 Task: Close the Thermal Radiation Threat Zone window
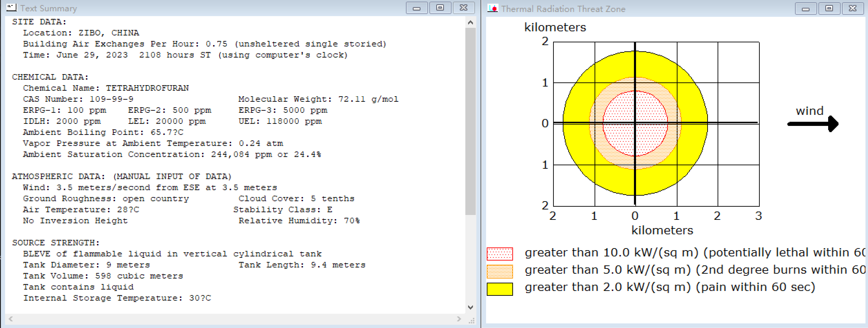pos(853,9)
